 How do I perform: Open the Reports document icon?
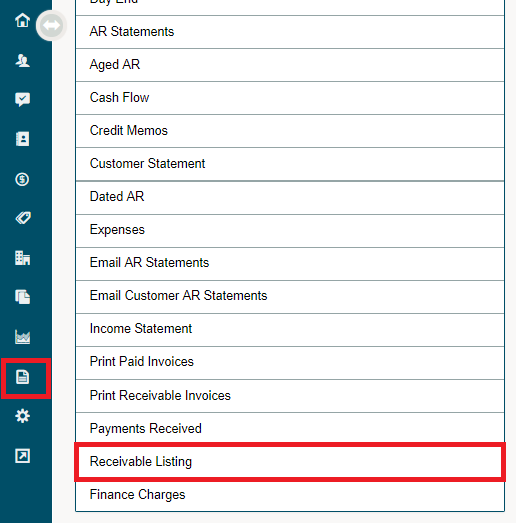(22, 377)
